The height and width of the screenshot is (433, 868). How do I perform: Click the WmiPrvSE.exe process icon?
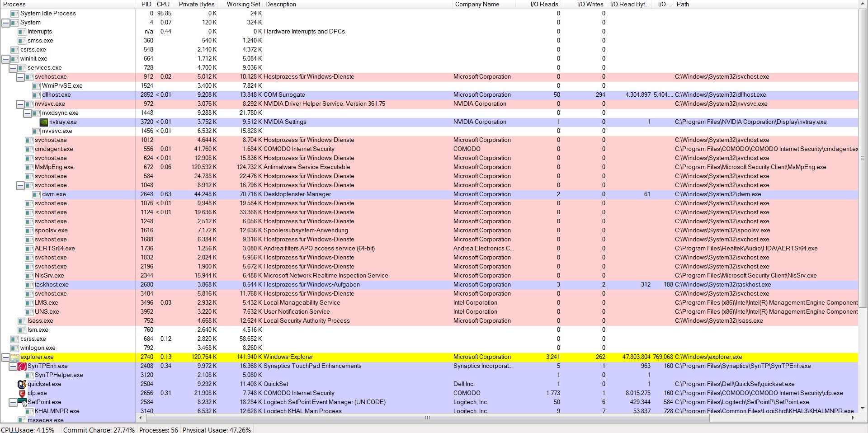37,86
